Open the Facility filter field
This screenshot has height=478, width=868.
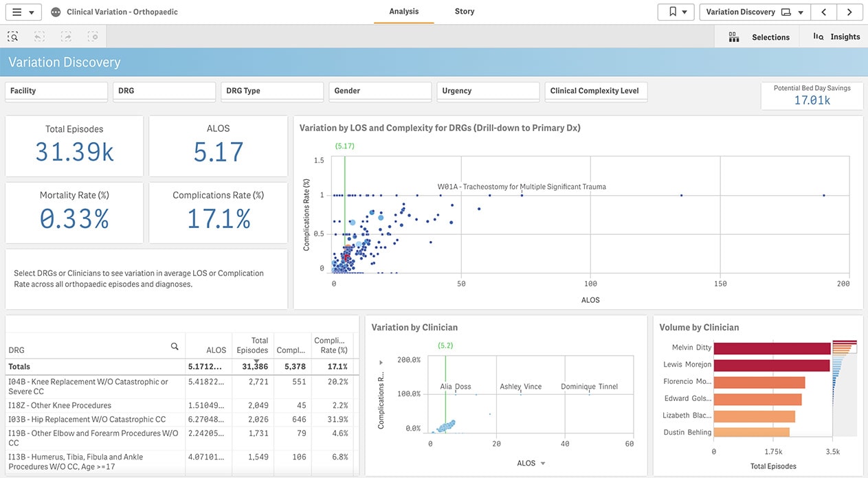[56, 90]
